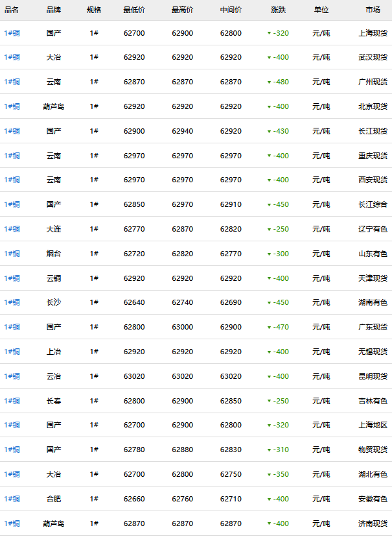The height and width of the screenshot is (541, 392).
Task: Open the 1#铜 link in 武汉现货 row
Action: click(x=12, y=58)
